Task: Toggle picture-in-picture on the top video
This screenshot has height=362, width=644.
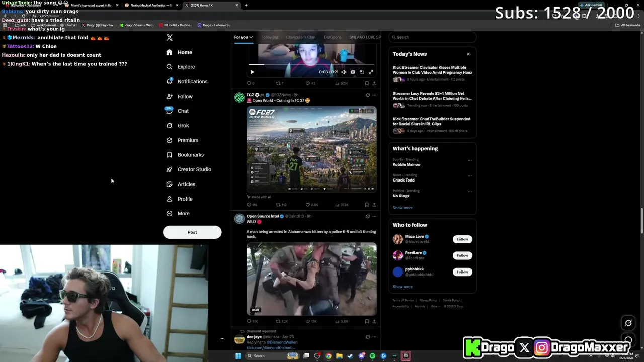Action: pos(362,72)
